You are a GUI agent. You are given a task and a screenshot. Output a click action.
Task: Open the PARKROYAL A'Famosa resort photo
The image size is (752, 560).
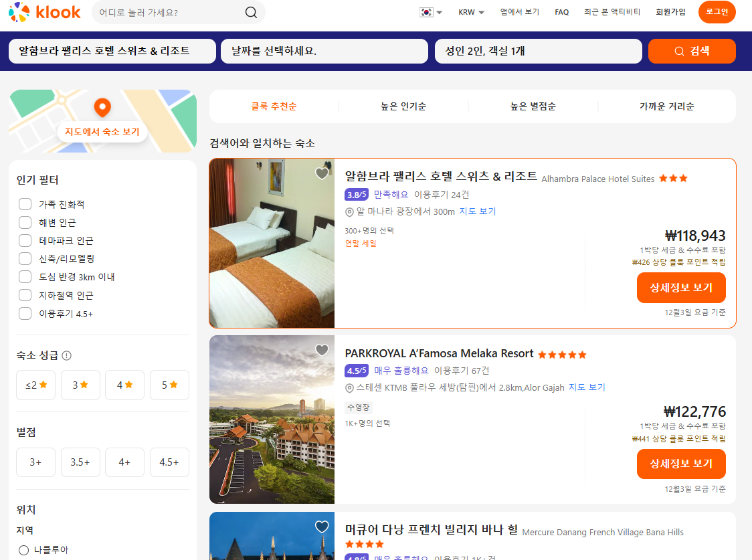click(x=272, y=419)
